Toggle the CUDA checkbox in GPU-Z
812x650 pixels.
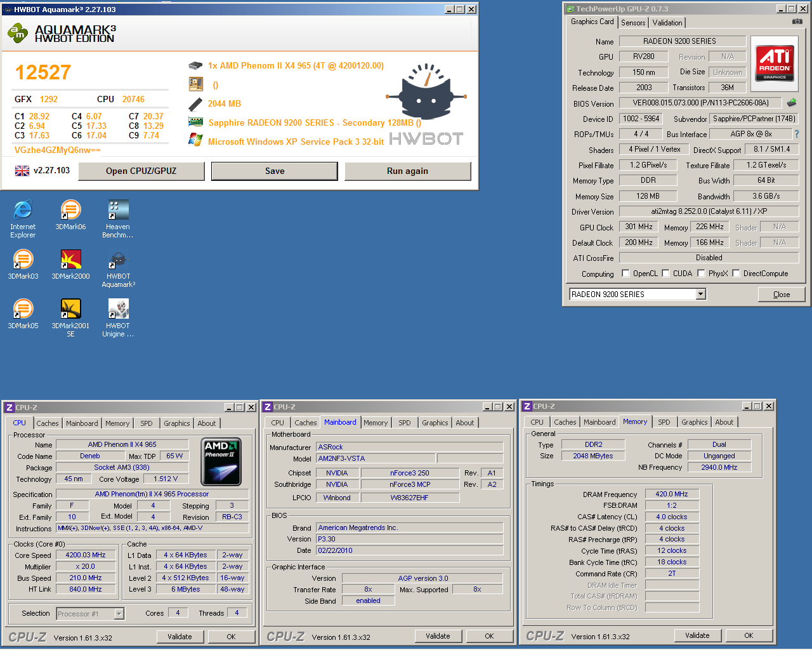click(x=665, y=274)
